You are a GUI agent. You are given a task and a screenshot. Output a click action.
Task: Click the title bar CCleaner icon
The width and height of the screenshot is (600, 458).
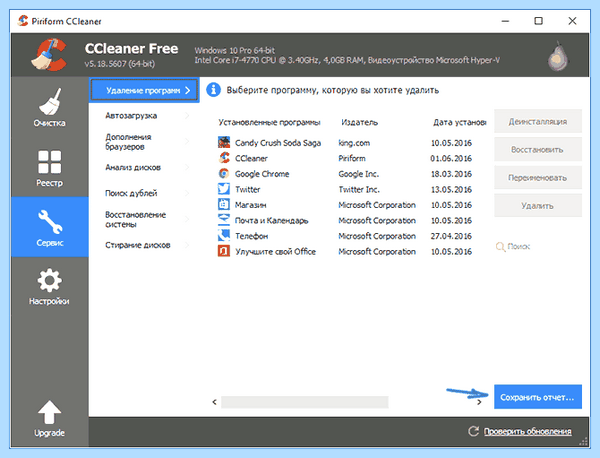pos(23,21)
